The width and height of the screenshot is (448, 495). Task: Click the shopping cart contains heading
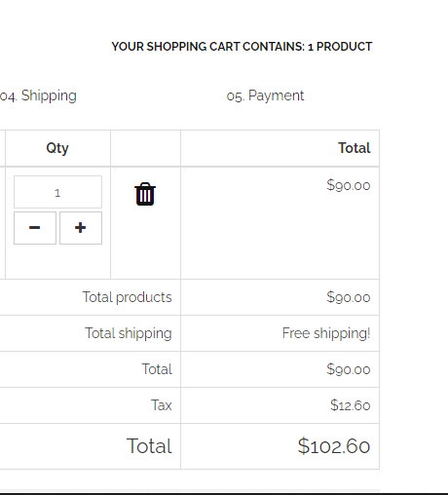(x=242, y=47)
